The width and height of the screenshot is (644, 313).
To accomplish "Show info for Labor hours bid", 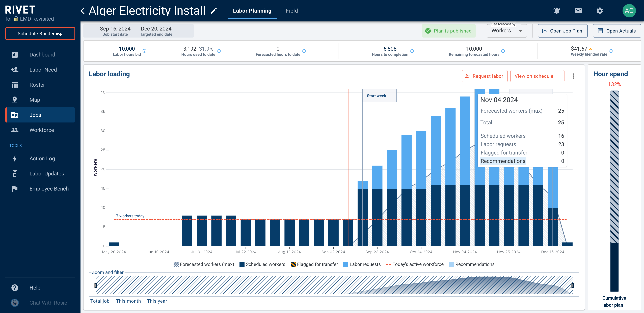I will (x=144, y=51).
